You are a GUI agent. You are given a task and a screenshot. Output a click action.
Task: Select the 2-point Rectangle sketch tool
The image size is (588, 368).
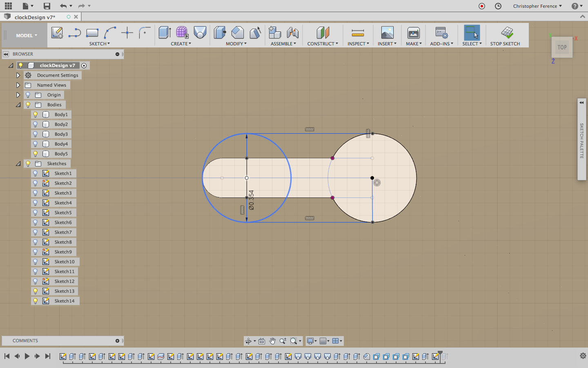(x=92, y=33)
